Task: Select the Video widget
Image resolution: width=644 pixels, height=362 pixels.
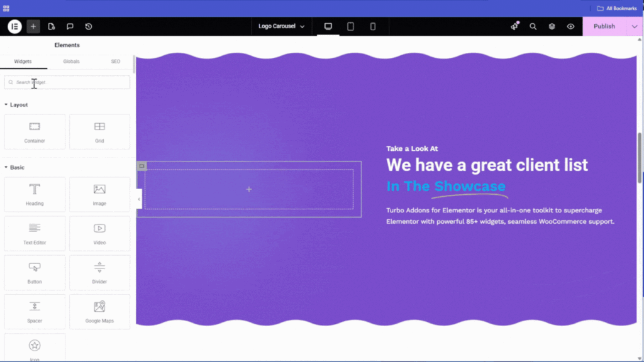Action: click(99, 234)
